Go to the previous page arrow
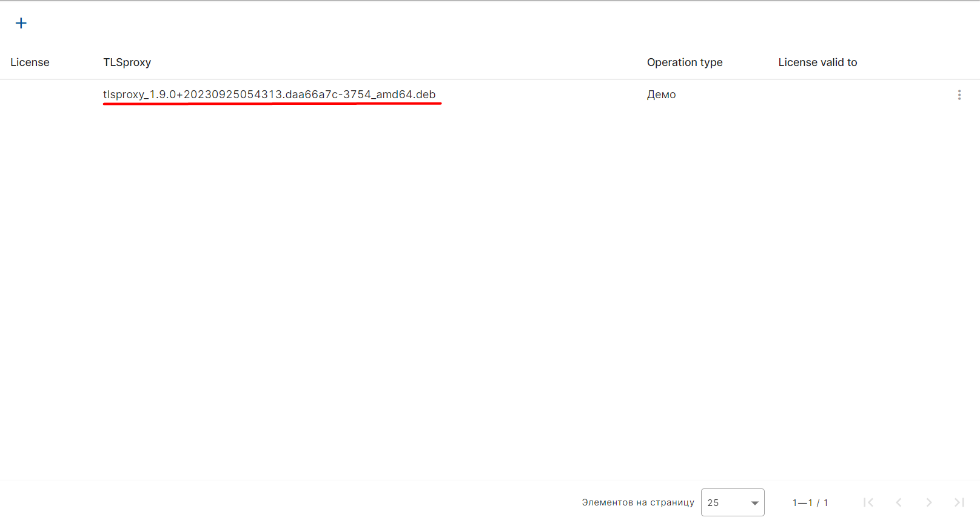This screenshot has height=523, width=980. pos(899,502)
